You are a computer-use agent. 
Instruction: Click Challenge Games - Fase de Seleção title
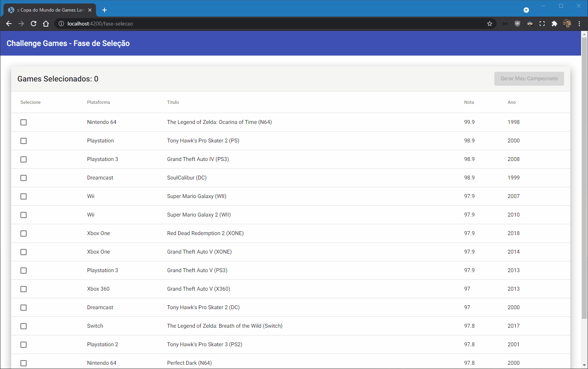[x=68, y=43]
